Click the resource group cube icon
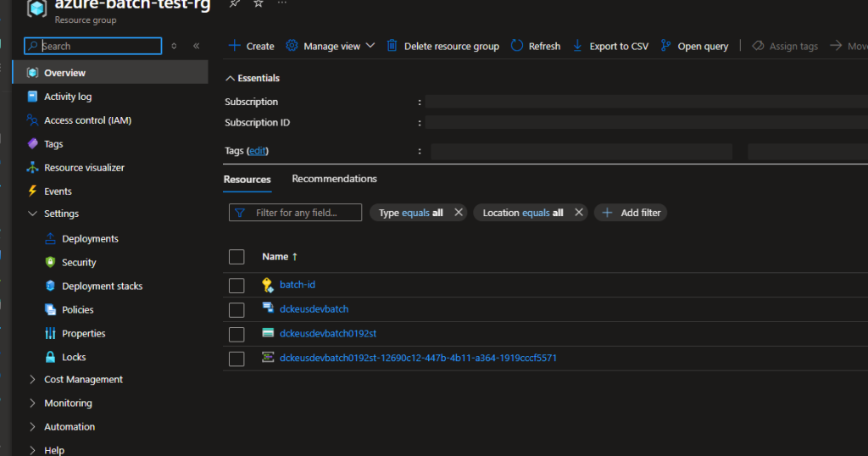Viewport: 868px width, 456px height. [36, 8]
